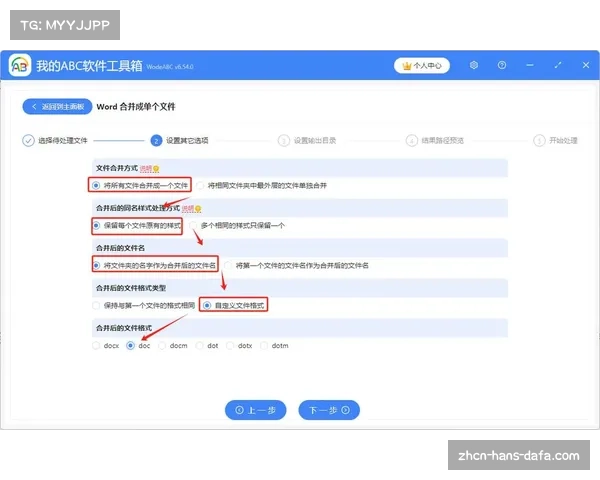Click the Word 合并成单个文件 title text
This screenshot has width=600, height=480.
tap(136, 107)
